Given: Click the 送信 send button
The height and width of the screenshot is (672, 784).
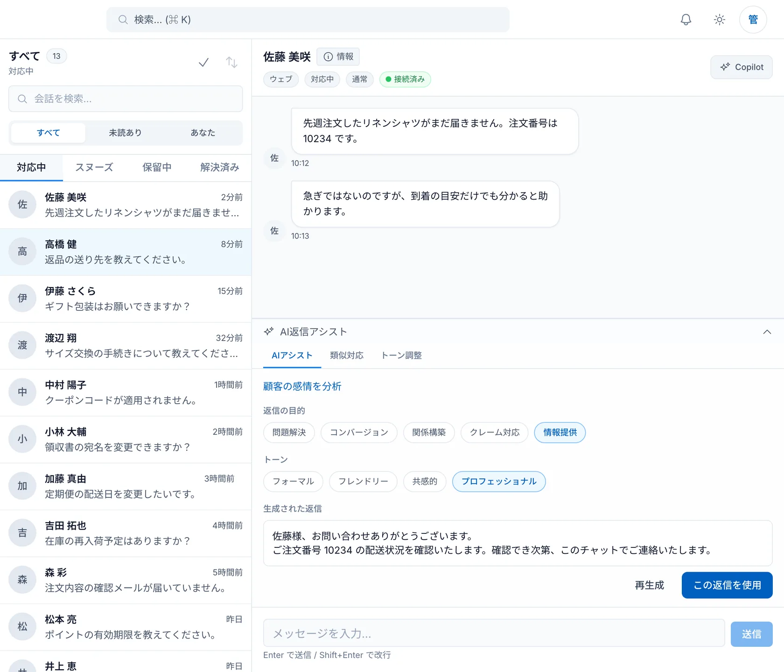Looking at the screenshot, I should [x=751, y=634].
